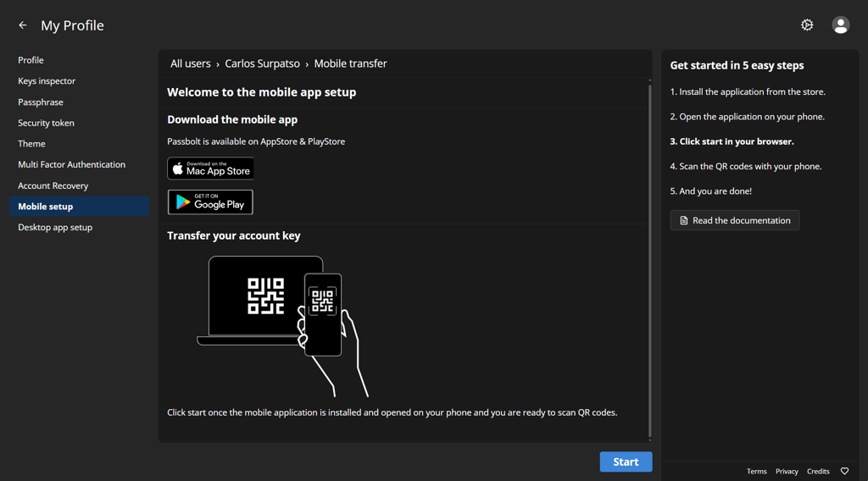The height and width of the screenshot is (481, 868).
Task: Click the vertical scrollbar of the setup panel
Action: point(650,260)
